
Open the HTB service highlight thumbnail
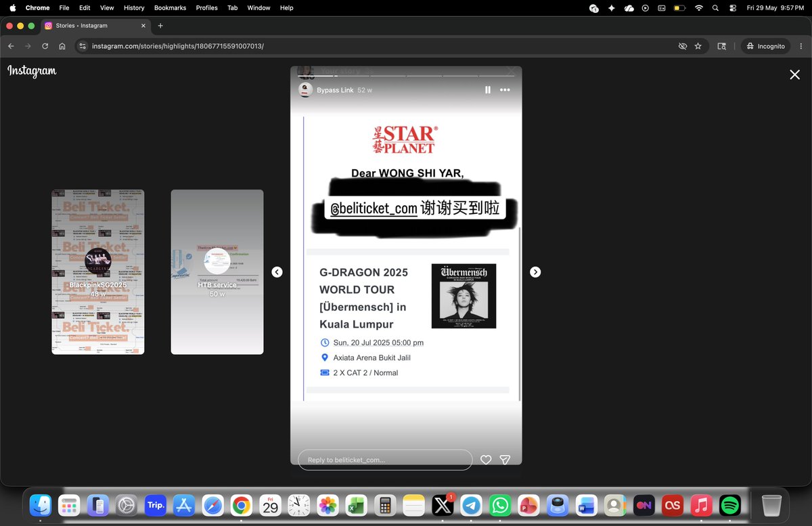[x=217, y=271]
